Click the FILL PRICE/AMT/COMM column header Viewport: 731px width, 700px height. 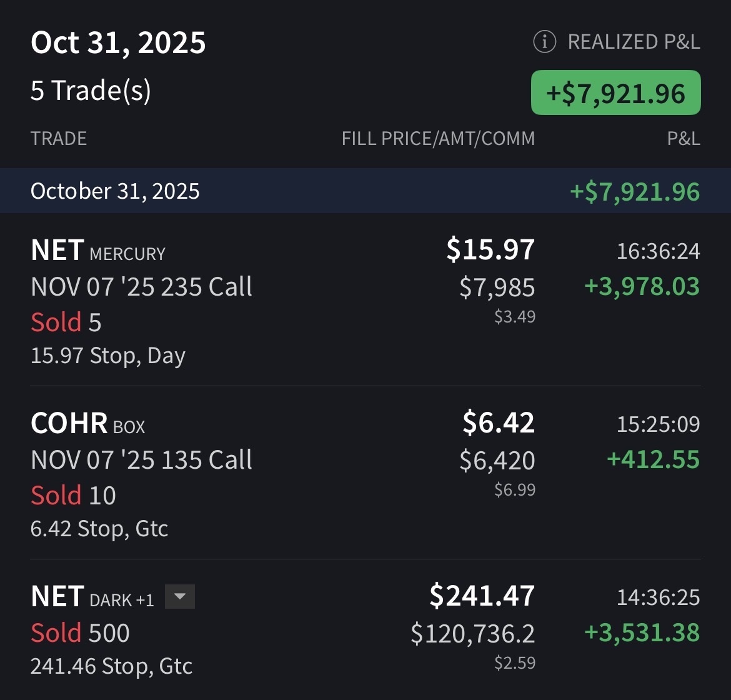[x=438, y=138]
